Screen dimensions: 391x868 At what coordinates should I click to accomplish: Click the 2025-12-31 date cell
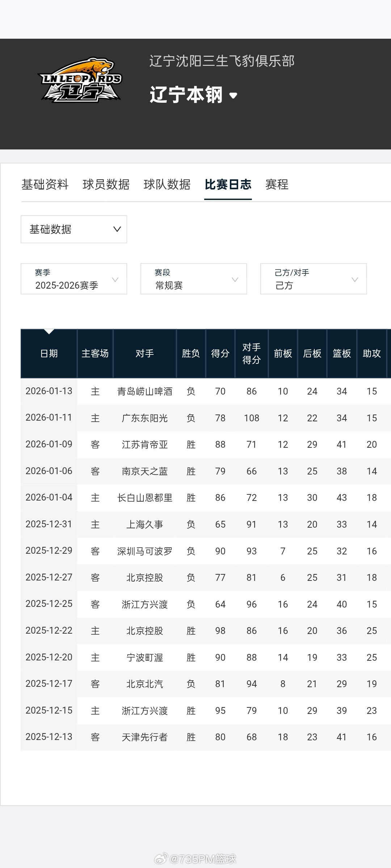coord(49,524)
